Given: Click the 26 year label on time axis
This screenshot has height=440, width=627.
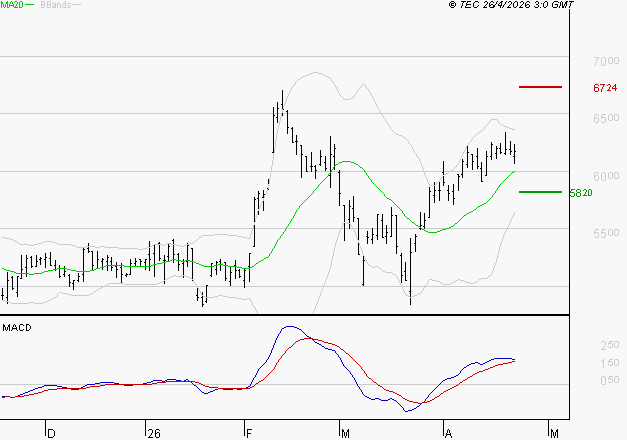Looking at the screenshot, I should click(x=154, y=434).
